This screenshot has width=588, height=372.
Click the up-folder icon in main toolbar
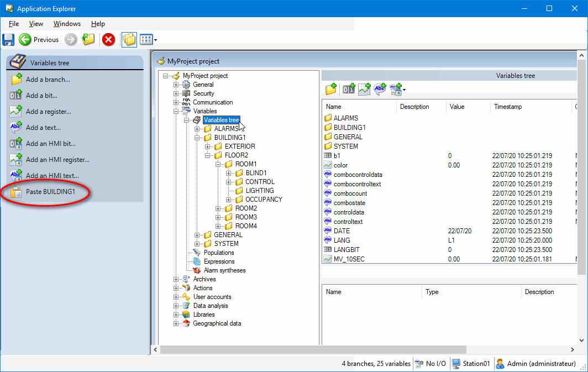click(88, 39)
